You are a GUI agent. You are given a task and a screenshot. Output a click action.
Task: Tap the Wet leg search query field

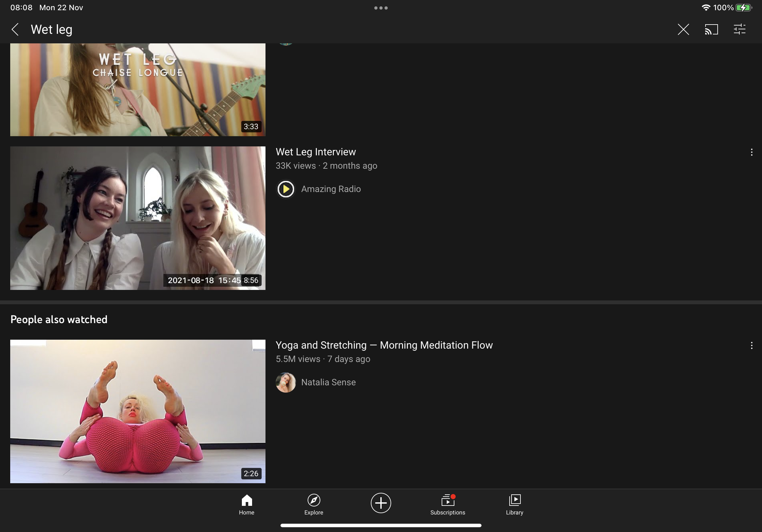[51, 30]
